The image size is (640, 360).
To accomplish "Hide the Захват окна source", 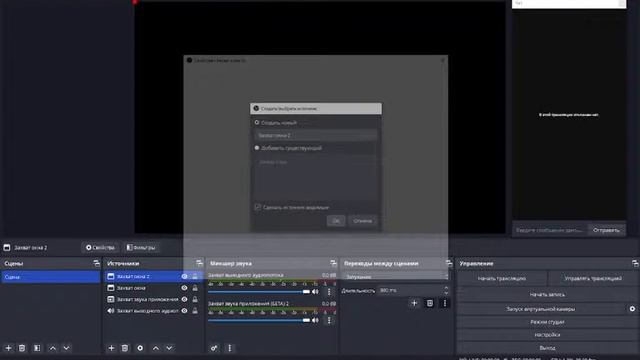I will pos(184,288).
